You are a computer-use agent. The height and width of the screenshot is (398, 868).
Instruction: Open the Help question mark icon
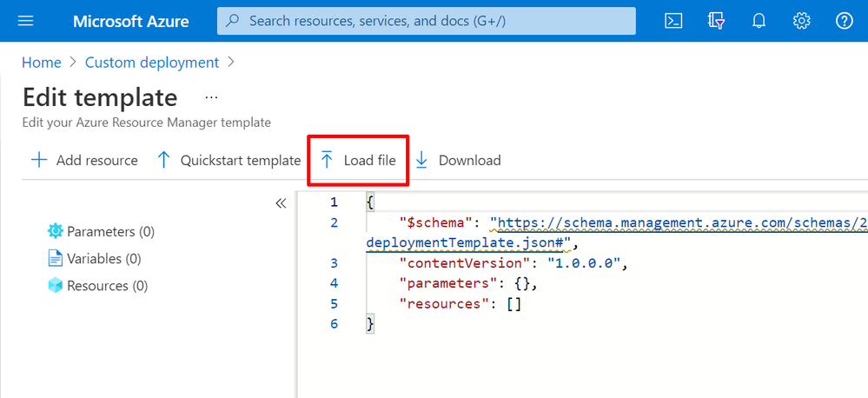point(845,21)
